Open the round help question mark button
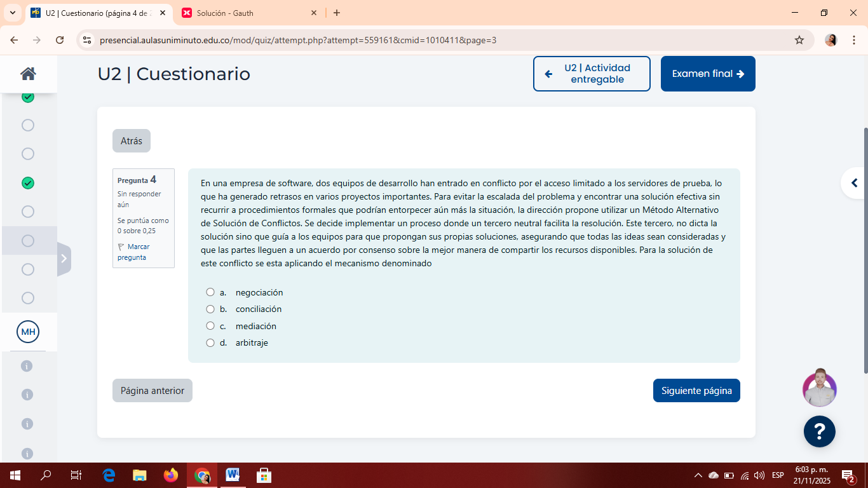Viewport: 868px width, 488px height. [x=819, y=432]
